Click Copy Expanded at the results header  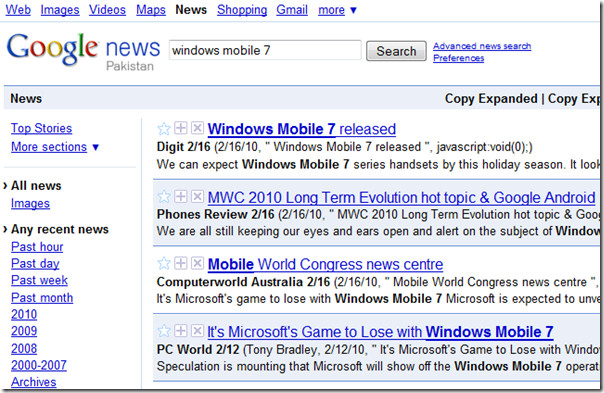(x=491, y=99)
